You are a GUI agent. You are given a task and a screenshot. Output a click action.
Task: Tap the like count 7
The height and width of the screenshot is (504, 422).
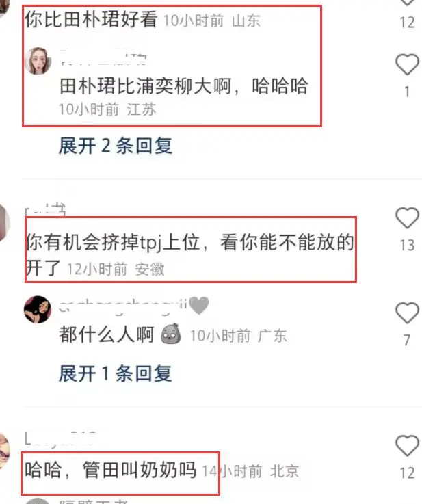[x=407, y=340]
